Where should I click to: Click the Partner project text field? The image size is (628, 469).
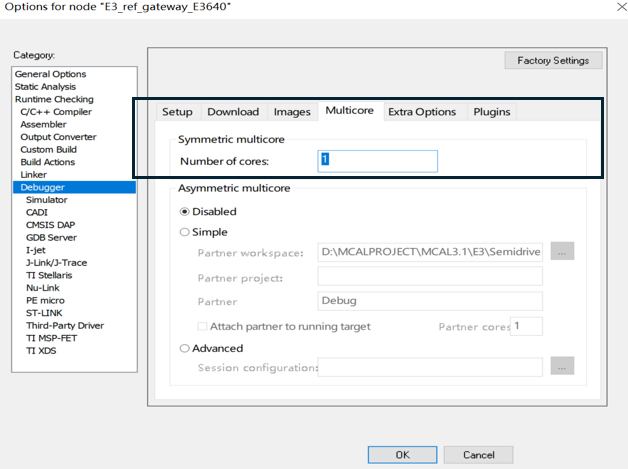tap(429, 277)
